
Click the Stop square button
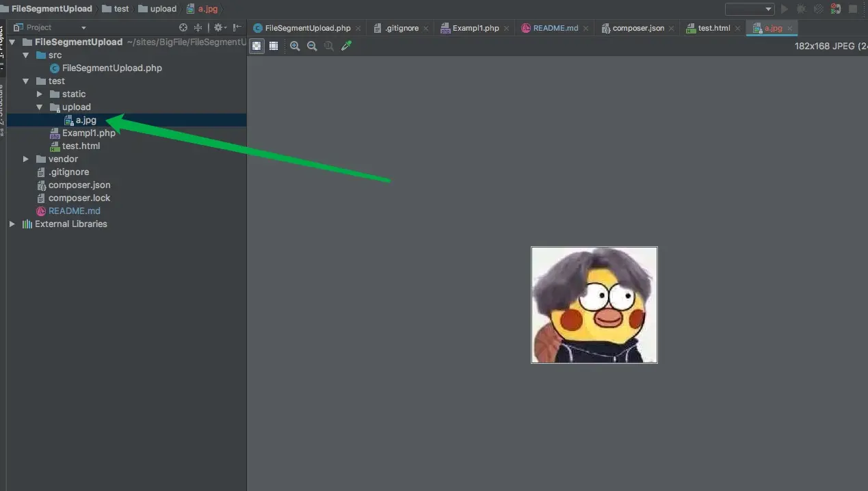pyautogui.click(x=853, y=9)
